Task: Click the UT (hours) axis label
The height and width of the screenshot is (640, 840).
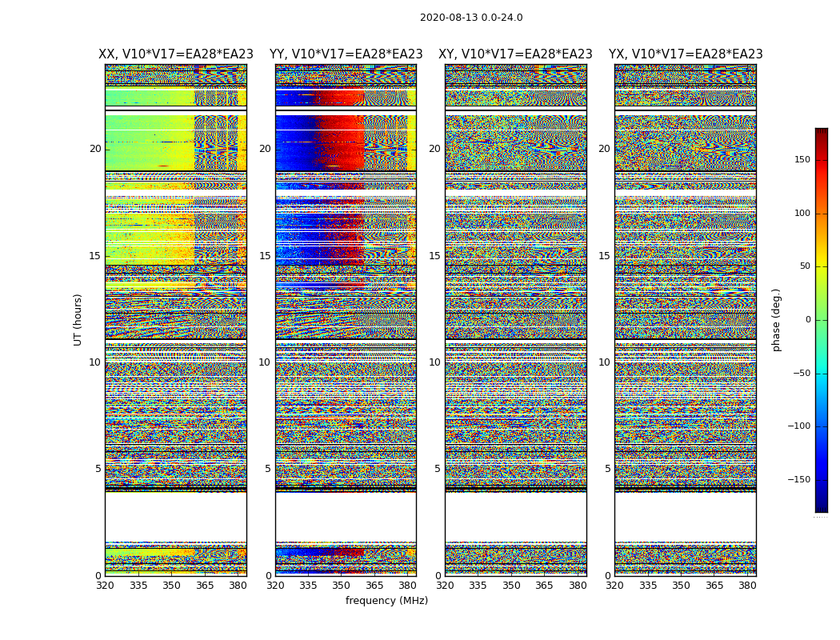Action: tap(78, 319)
